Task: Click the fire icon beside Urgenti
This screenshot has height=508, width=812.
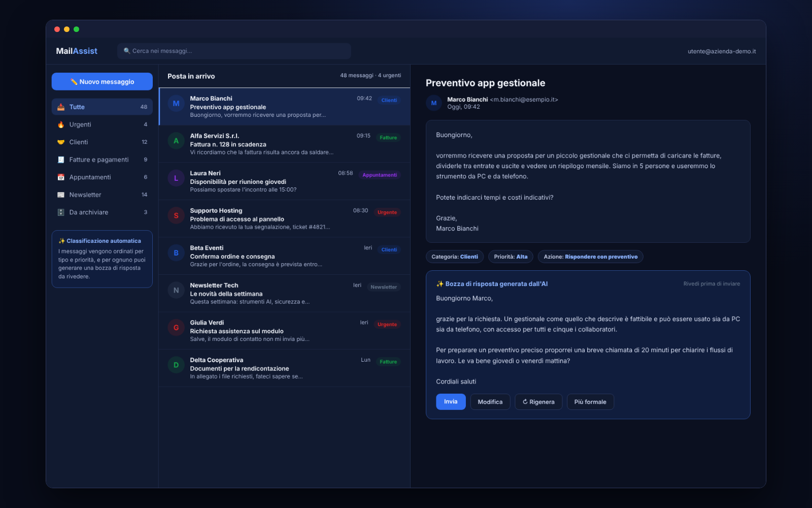Action: click(x=61, y=124)
